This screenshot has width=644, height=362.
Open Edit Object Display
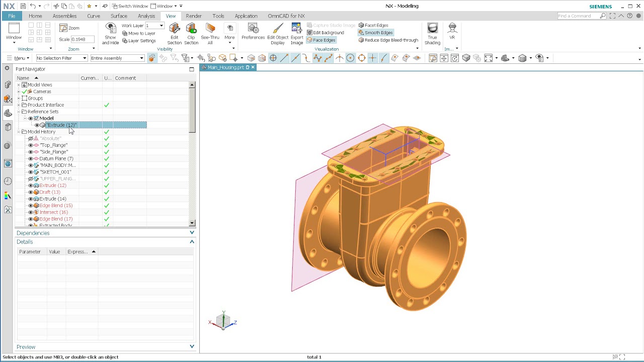coord(278,34)
